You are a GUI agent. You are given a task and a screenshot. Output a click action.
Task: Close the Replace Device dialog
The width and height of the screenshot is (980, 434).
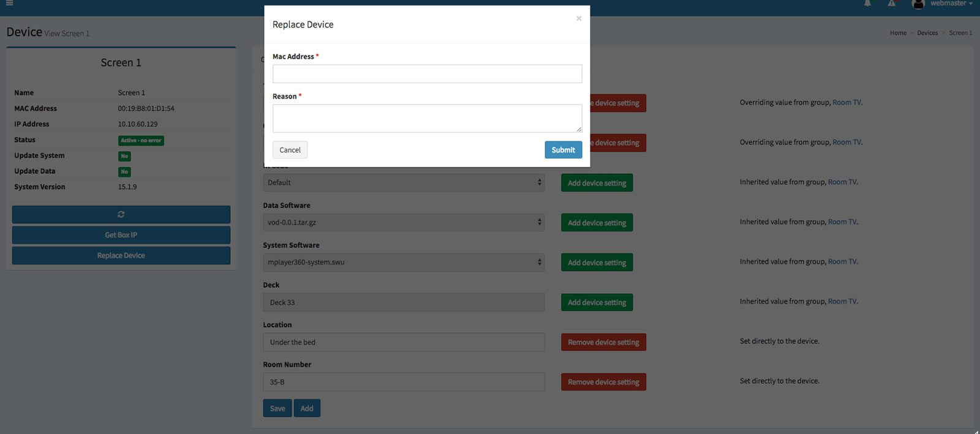click(578, 18)
